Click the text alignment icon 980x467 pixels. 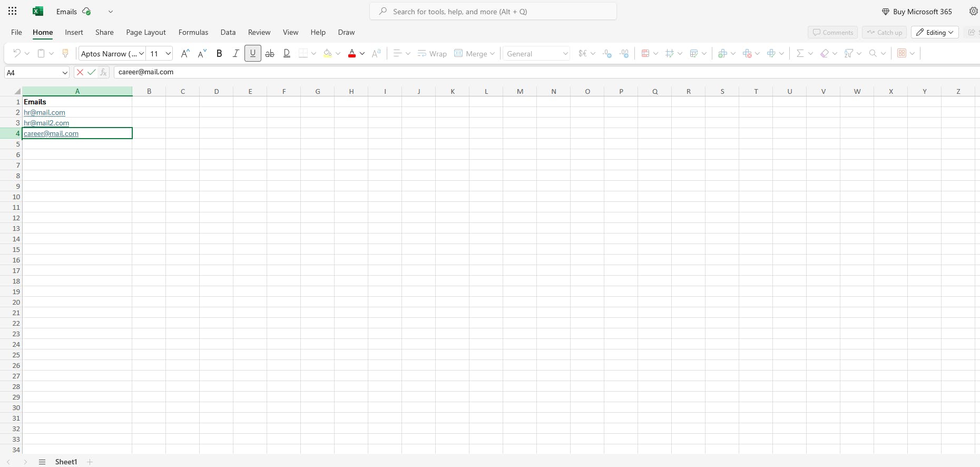pyautogui.click(x=398, y=53)
